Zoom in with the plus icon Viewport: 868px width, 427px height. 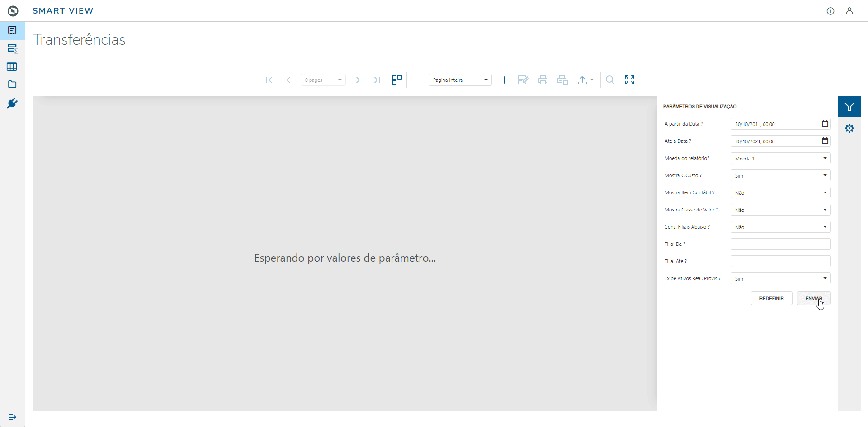(x=504, y=80)
